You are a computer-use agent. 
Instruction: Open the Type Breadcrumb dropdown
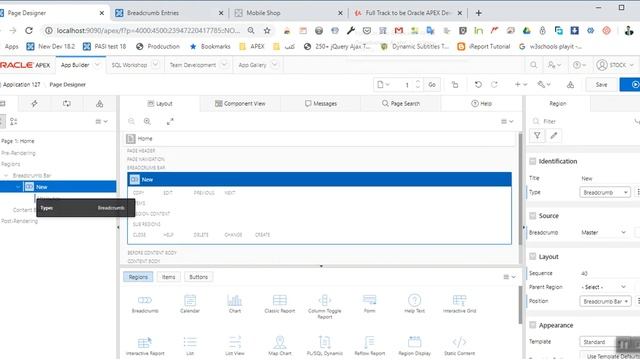(x=605, y=192)
